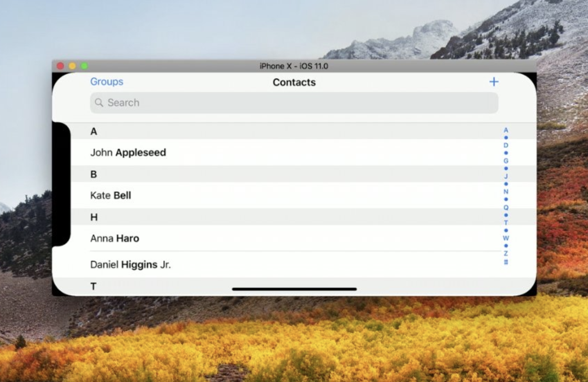Jump to letter T in index
This screenshot has height=382, width=588.
(506, 223)
